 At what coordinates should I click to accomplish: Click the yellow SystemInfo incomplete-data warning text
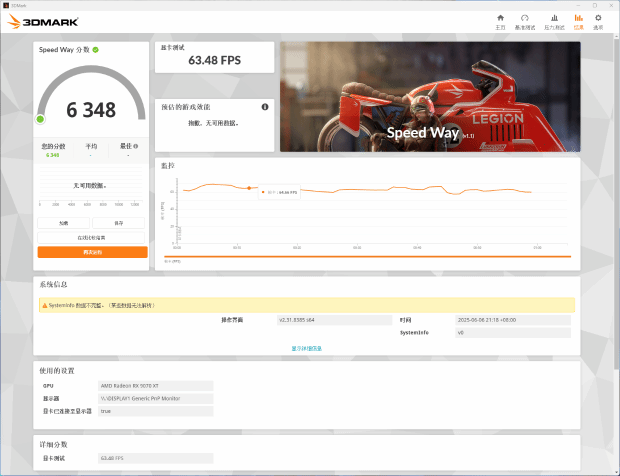(102, 305)
